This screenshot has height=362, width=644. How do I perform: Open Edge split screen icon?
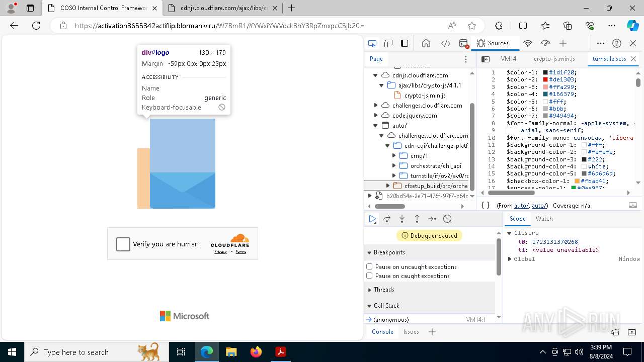pos(523,26)
